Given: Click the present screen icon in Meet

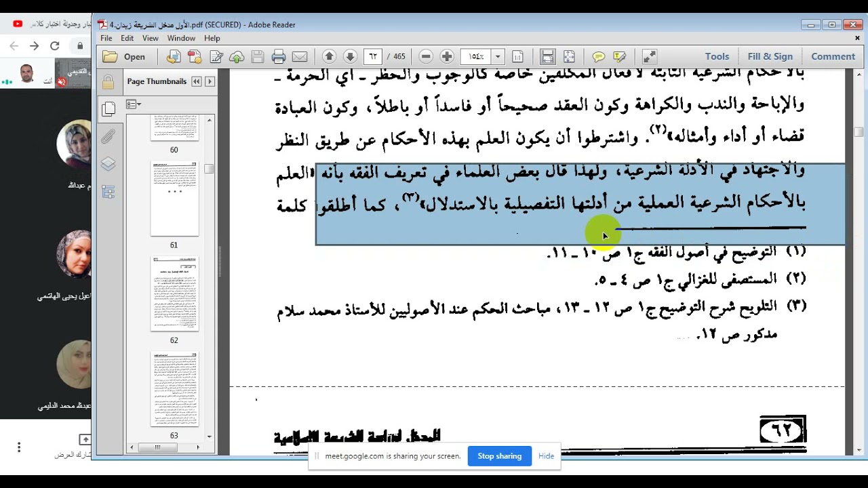Looking at the screenshot, I should (x=85, y=439).
